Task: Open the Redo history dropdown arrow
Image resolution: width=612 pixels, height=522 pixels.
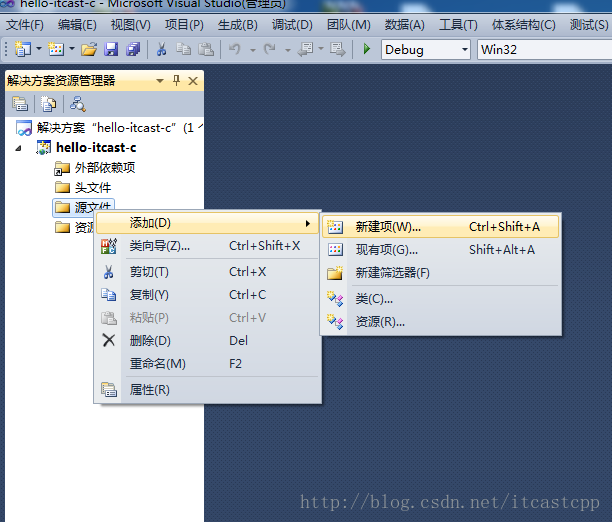Action: point(288,50)
